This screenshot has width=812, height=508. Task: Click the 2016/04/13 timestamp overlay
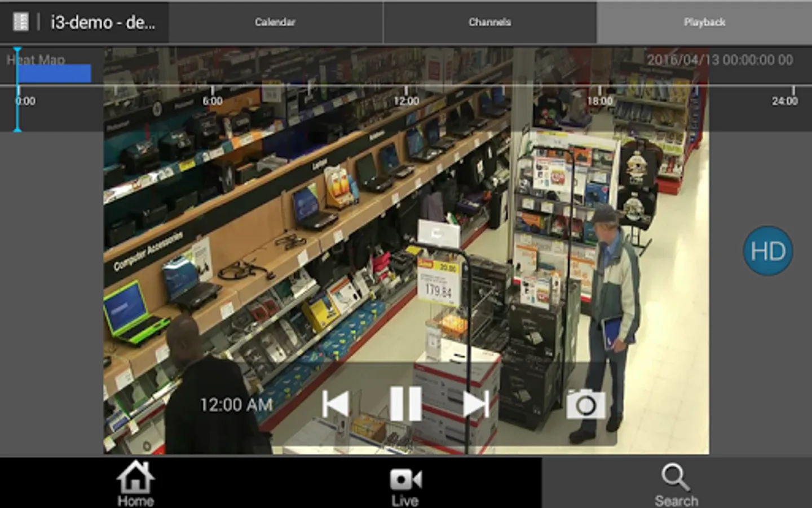[x=720, y=60]
